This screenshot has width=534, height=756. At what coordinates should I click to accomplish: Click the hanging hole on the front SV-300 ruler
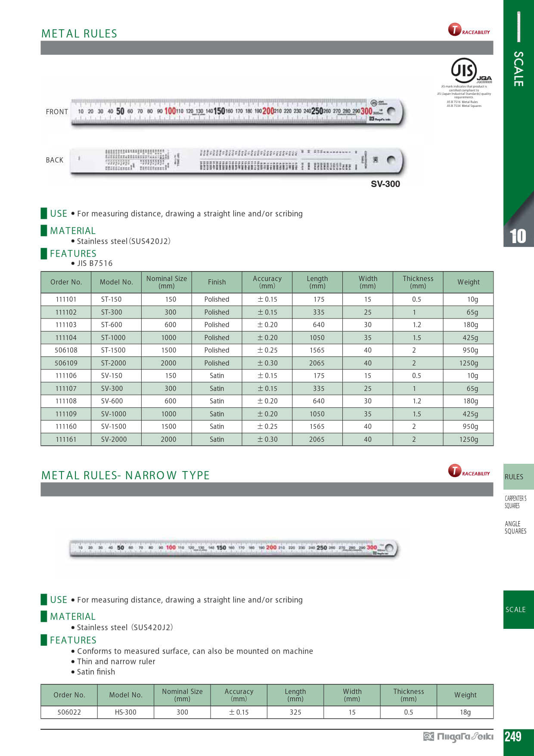point(391,111)
